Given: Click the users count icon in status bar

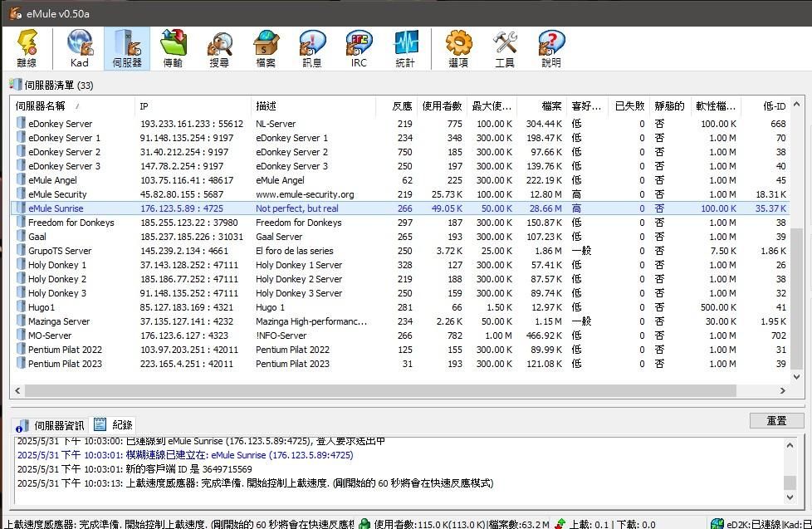Looking at the screenshot, I should click(364, 524).
